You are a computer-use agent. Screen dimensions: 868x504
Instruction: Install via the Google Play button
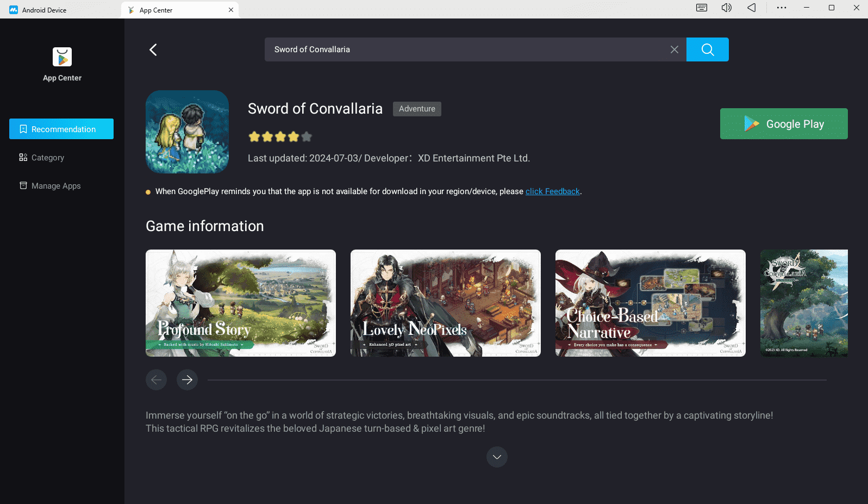(x=784, y=123)
